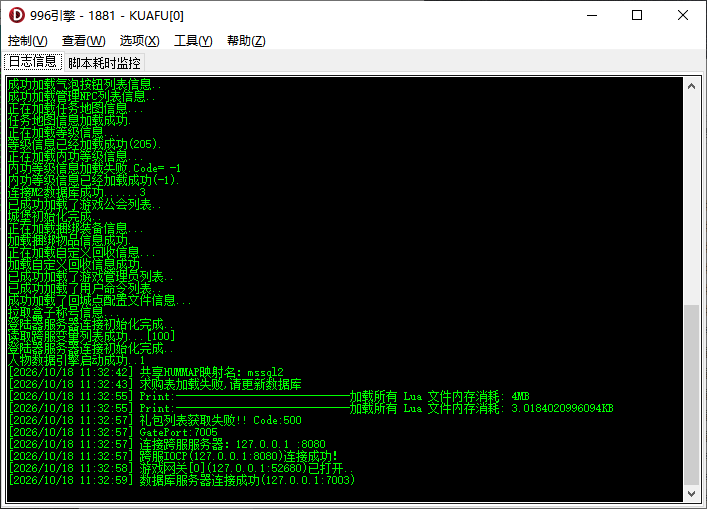Click log line 人物数据引擎启动成功..1
The height and width of the screenshot is (509, 707).
pos(77,360)
